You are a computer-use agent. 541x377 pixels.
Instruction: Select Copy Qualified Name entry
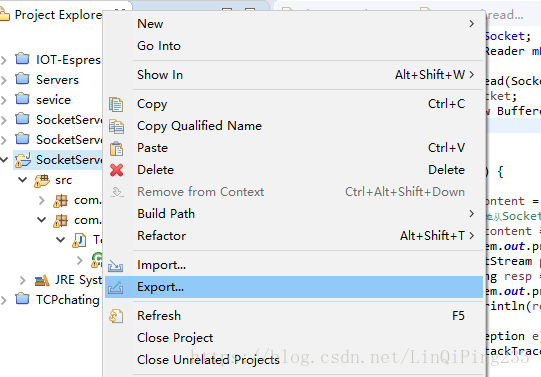click(x=294, y=126)
